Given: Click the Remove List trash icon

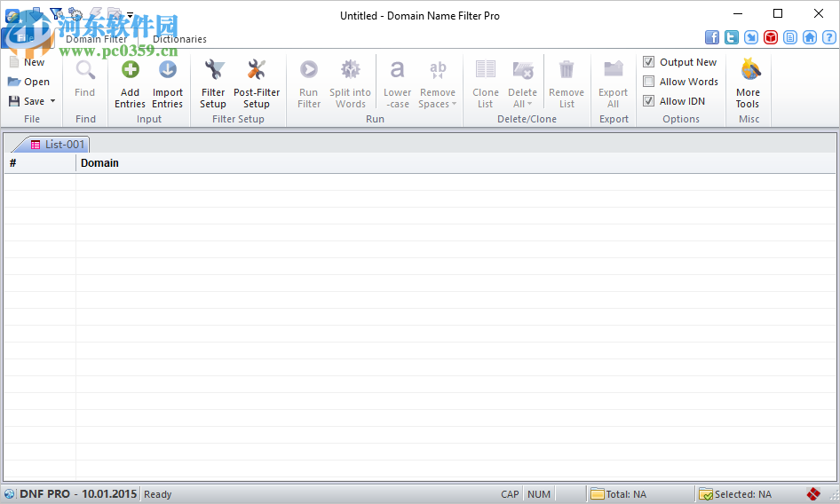Looking at the screenshot, I should [567, 69].
